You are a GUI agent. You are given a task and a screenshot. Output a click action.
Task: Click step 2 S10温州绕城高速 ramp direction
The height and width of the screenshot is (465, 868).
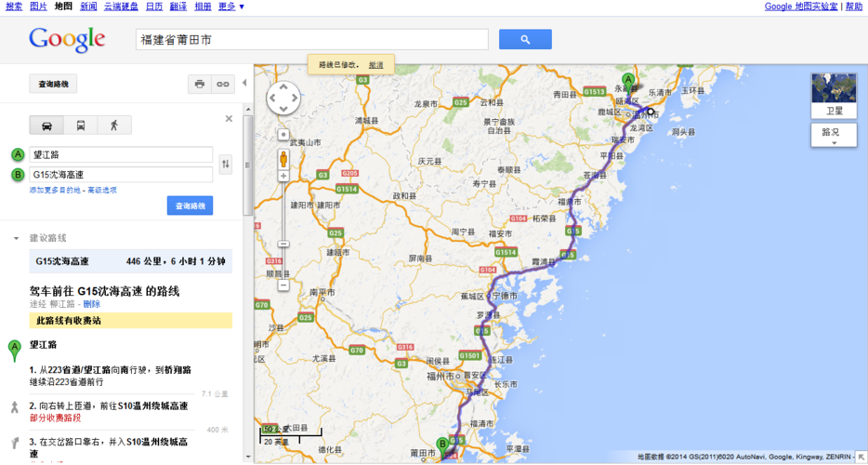pyautogui.click(x=109, y=411)
